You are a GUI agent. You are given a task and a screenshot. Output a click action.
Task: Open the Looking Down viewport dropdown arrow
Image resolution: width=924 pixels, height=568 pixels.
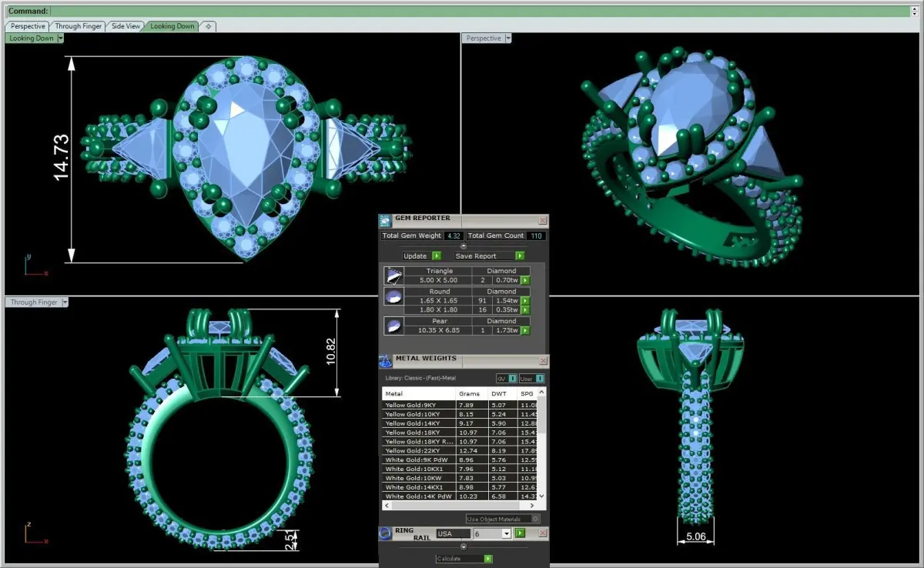pos(60,38)
